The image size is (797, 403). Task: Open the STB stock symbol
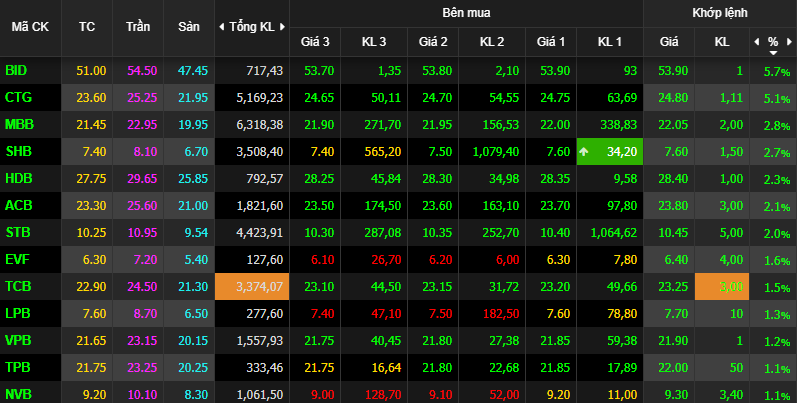(x=18, y=232)
